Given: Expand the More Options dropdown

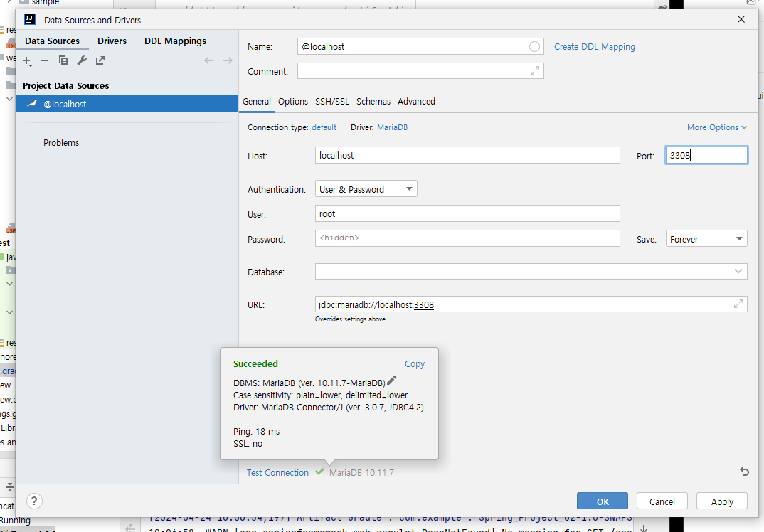Looking at the screenshot, I should [717, 127].
